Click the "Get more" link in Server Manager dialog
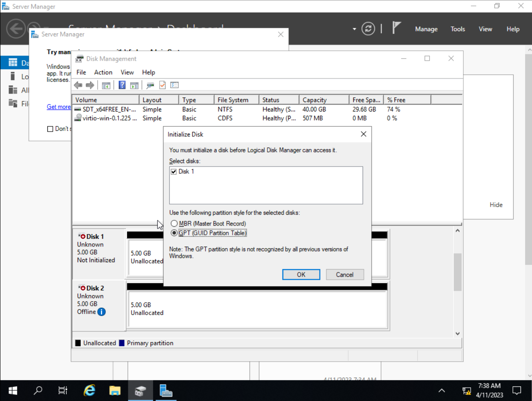532x401 pixels. (59, 107)
